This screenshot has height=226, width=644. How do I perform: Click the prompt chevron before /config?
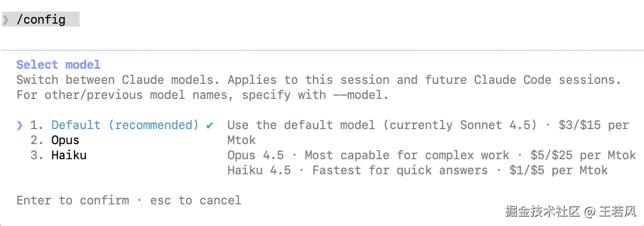pyautogui.click(x=6, y=20)
